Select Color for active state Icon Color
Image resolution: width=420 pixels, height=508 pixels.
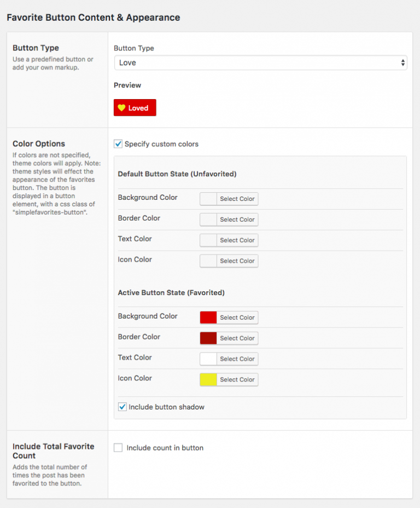tap(237, 379)
